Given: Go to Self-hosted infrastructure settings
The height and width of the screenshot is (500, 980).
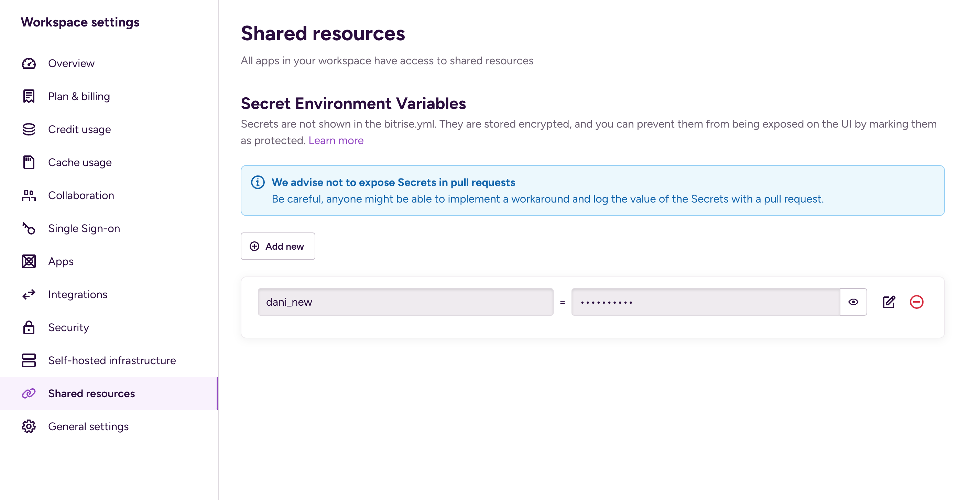Looking at the screenshot, I should coord(112,360).
